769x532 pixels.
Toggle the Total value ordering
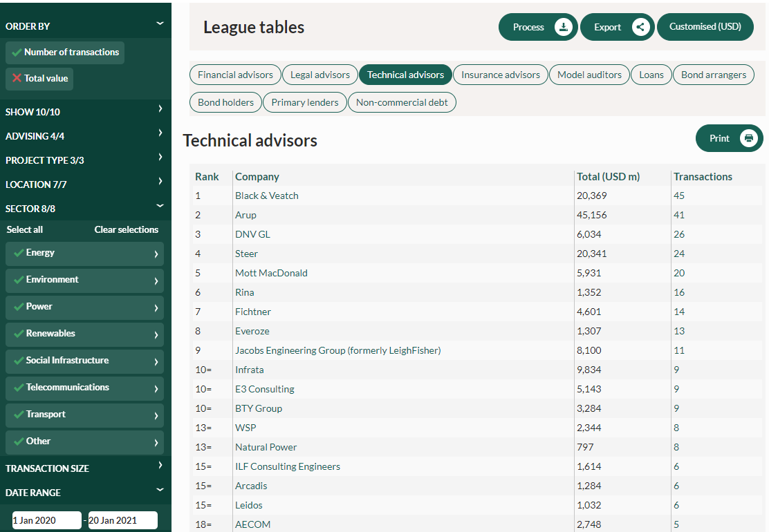39,78
